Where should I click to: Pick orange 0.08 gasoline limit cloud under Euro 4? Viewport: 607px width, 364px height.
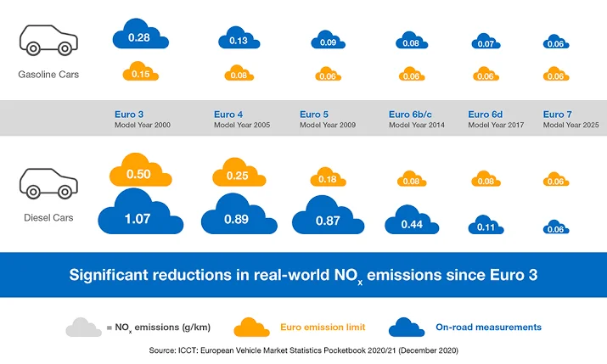239,73
